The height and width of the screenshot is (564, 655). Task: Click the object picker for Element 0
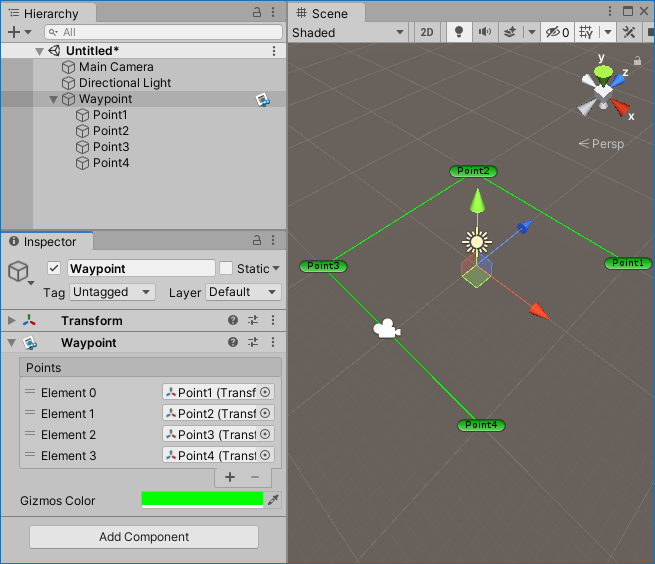click(265, 393)
